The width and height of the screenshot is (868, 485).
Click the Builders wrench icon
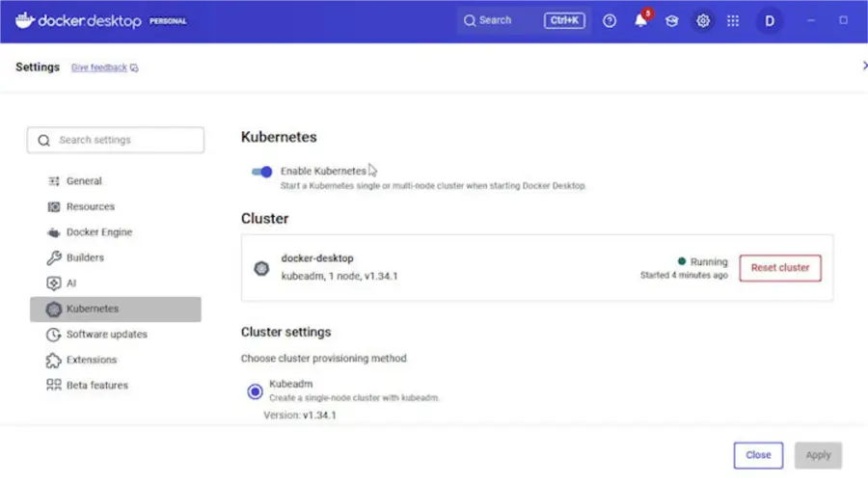click(x=54, y=257)
